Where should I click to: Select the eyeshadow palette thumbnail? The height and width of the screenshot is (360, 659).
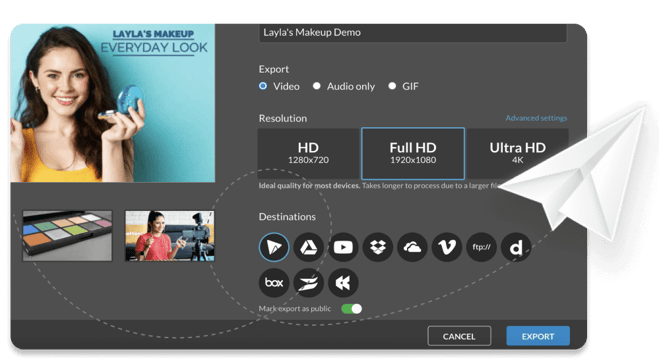[x=67, y=236]
